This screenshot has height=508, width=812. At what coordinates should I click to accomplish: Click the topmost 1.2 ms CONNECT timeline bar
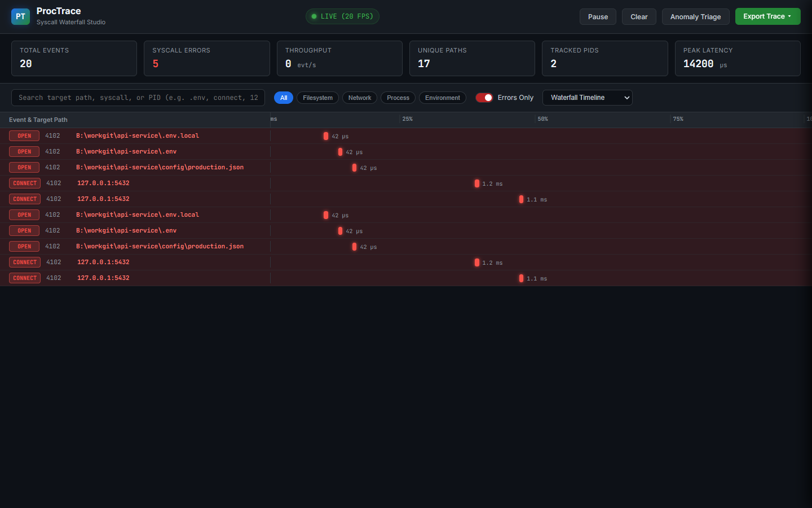point(477,183)
